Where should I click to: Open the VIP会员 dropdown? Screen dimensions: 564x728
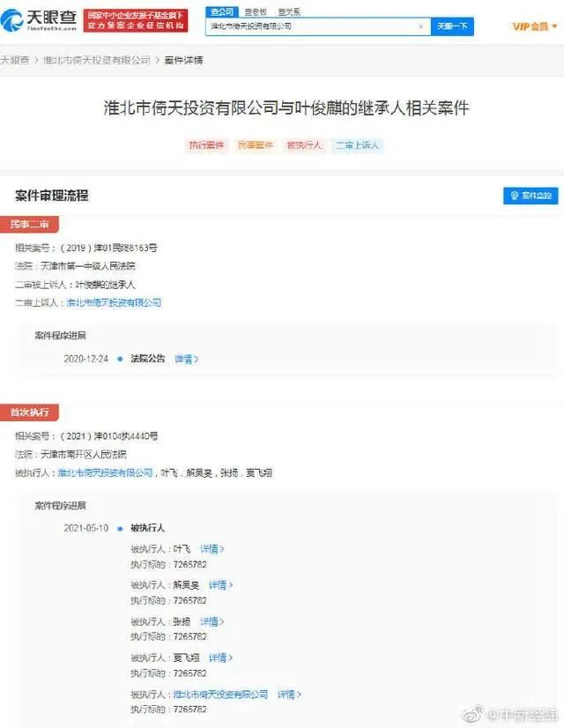point(534,26)
